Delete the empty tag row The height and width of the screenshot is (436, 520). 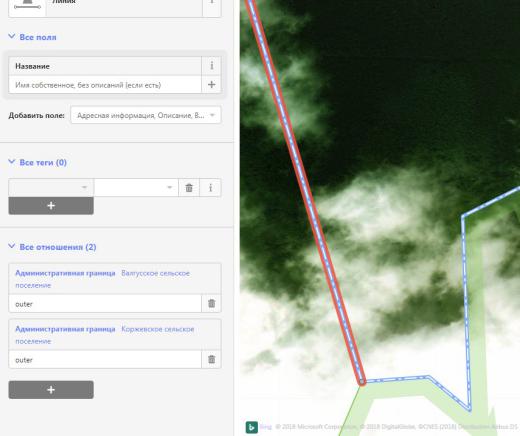[189, 188]
